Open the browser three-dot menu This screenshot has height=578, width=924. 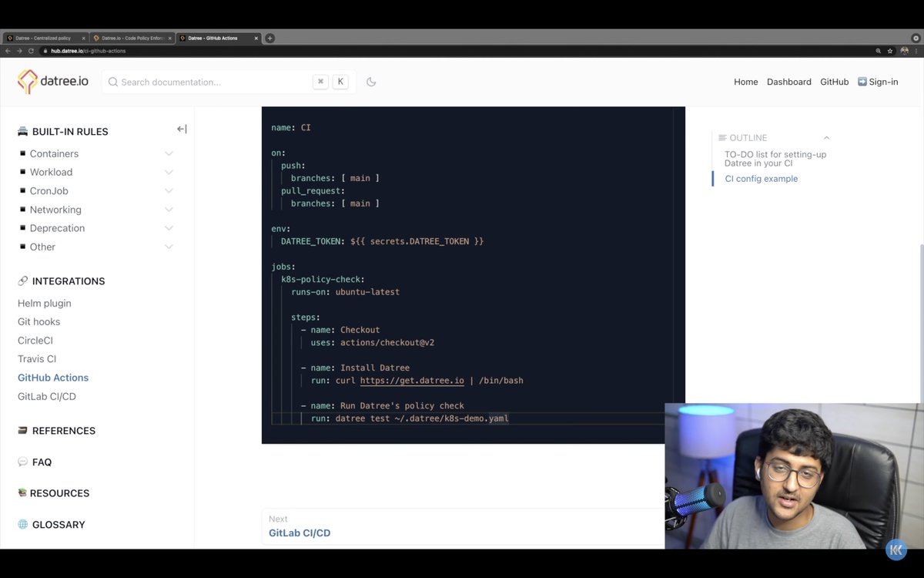(916, 51)
